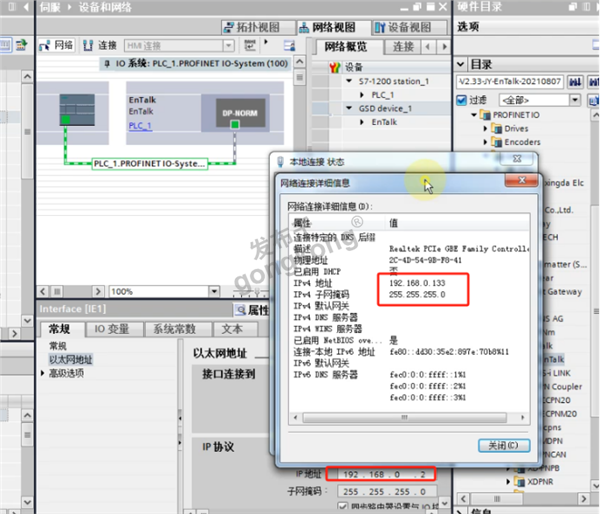Select the IPv4 地址 row in details list
600x514 pixels.
click(409, 283)
